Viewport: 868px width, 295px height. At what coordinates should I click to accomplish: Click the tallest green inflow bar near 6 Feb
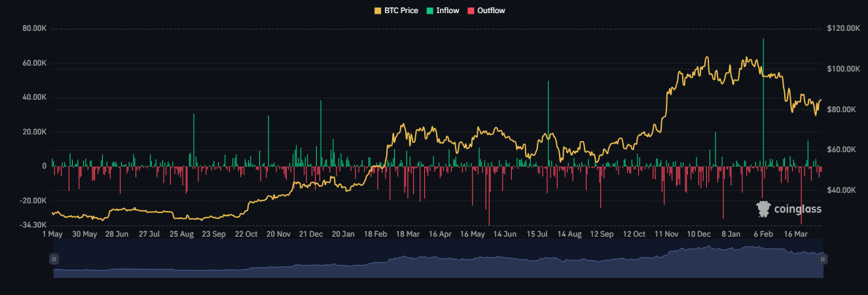763,102
